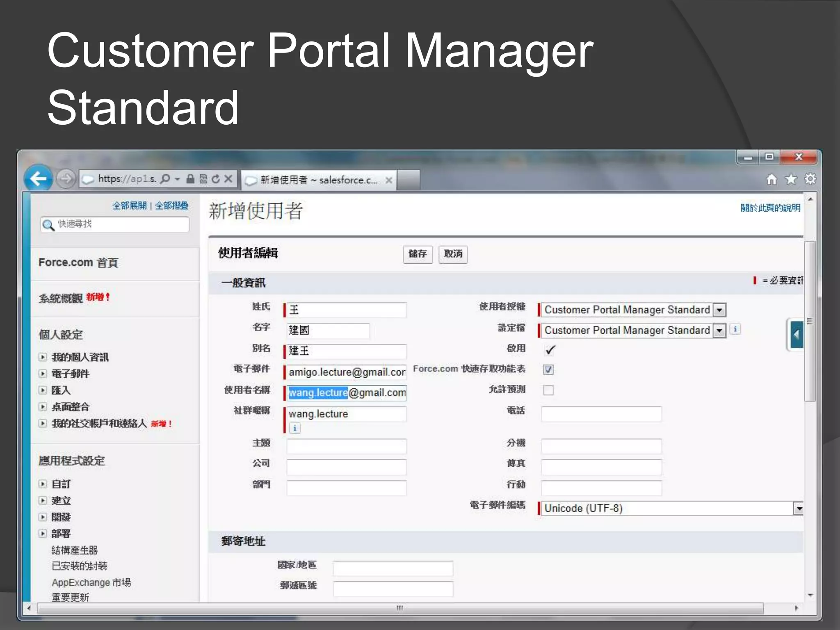The width and height of the screenshot is (840, 630).
Task: Click 全部摺疊 link in sidebar
Action: pyautogui.click(x=172, y=205)
